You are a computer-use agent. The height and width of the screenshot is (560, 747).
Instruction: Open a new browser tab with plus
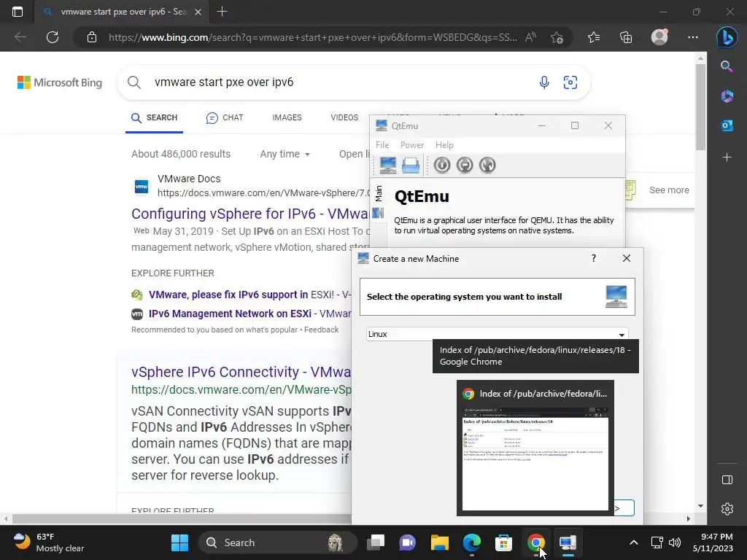click(222, 12)
